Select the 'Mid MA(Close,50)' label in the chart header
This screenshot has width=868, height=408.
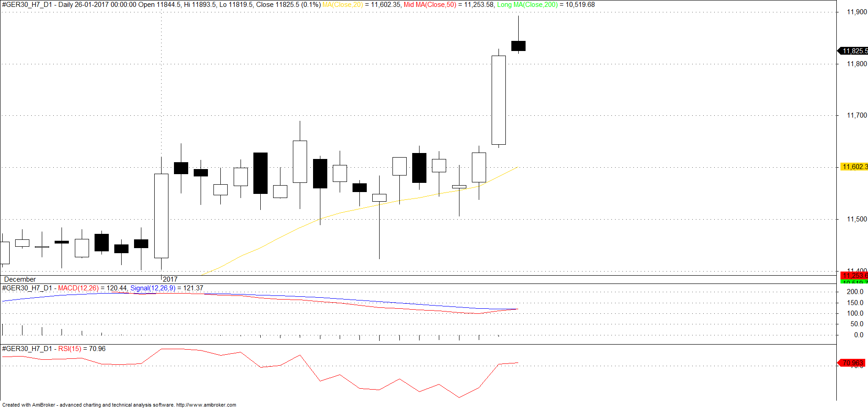[430, 5]
